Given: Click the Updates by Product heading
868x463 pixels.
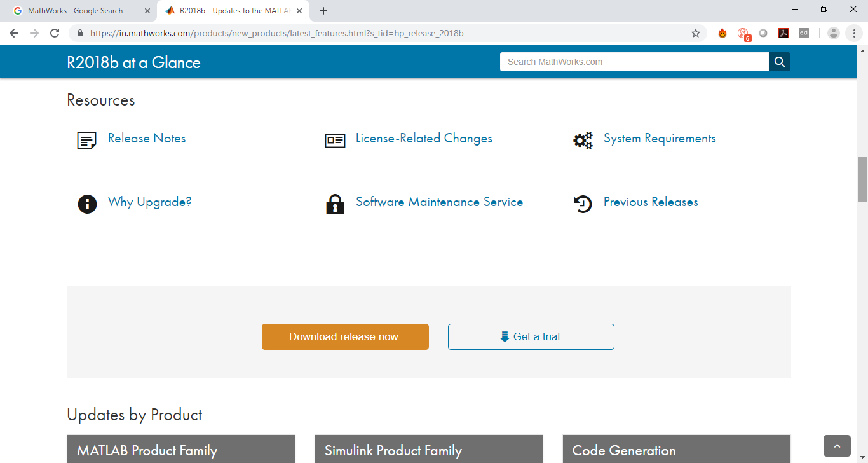Looking at the screenshot, I should [135, 415].
